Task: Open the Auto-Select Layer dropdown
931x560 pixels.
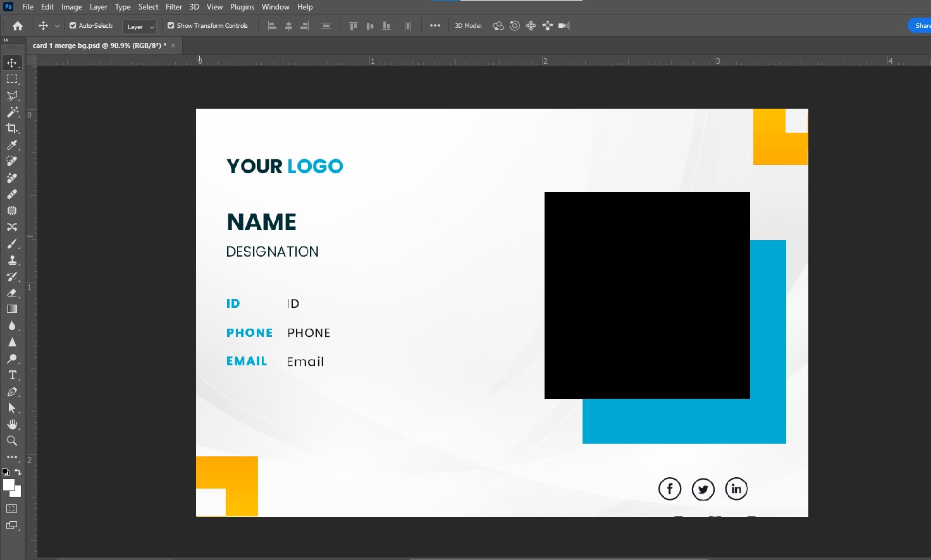Action: (x=139, y=27)
